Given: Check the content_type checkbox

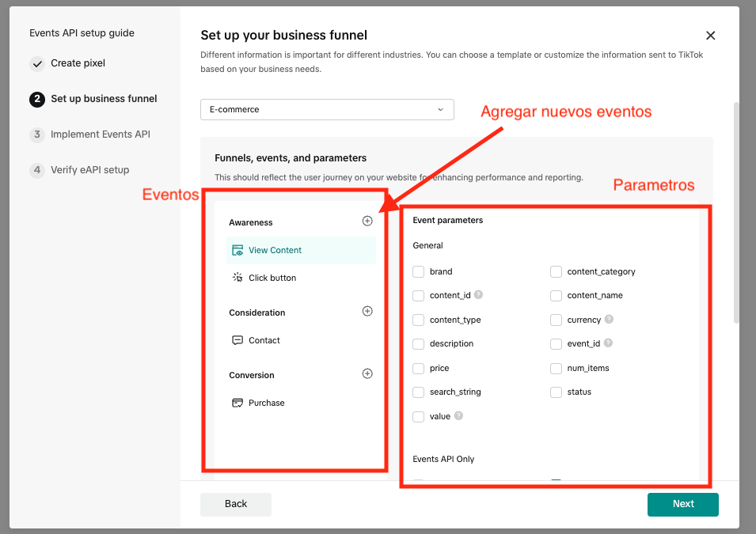Looking at the screenshot, I should coord(418,320).
